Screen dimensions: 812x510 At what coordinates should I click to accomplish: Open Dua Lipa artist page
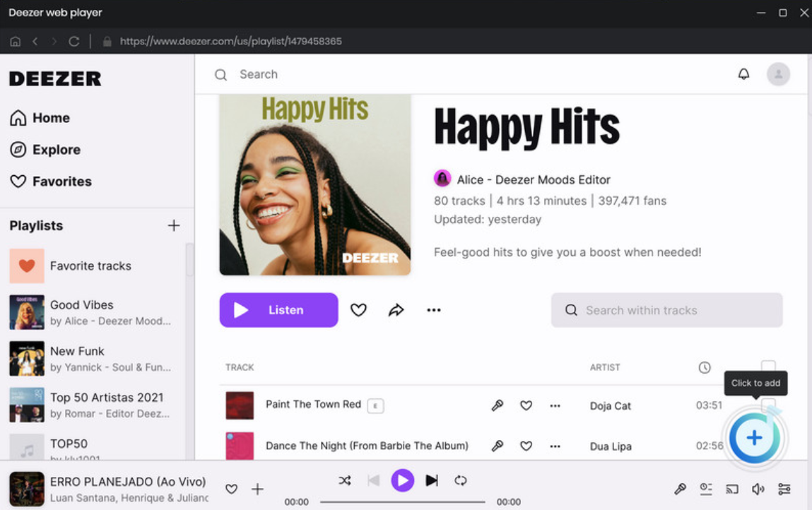tap(611, 446)
